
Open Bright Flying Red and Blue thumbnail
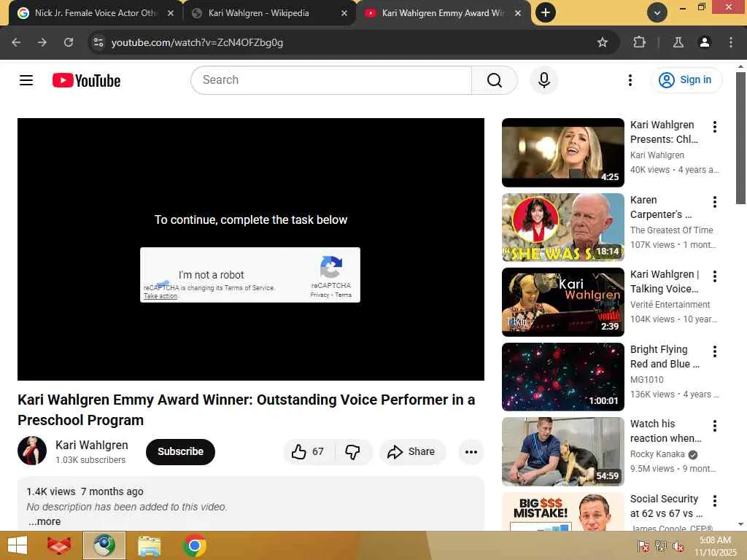coord(563,377)
